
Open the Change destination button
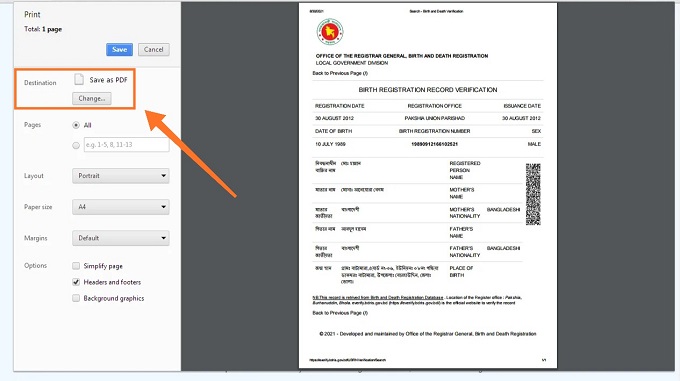pyautogui.click(x=92, y=98)
